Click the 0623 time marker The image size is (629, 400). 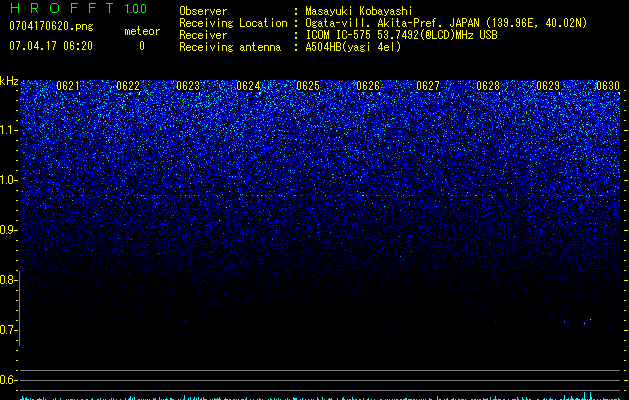coord(188,86)
